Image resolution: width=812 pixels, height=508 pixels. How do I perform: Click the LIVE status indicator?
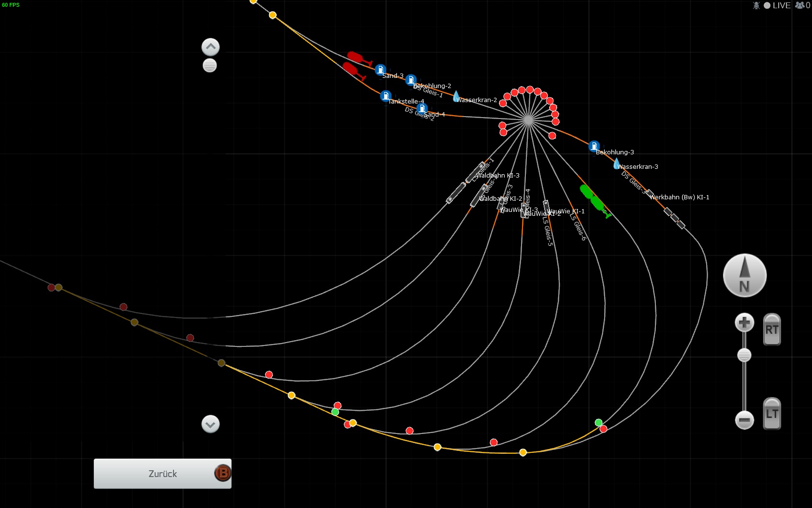tap(777, 5)
